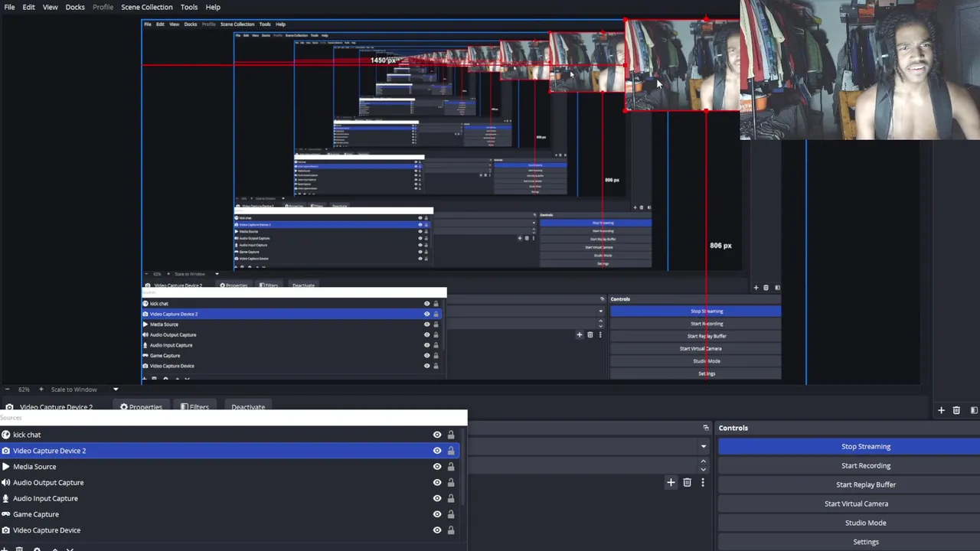Hide the Audio Input Capture source
The image size is (980, 551).
click(437, 499)
